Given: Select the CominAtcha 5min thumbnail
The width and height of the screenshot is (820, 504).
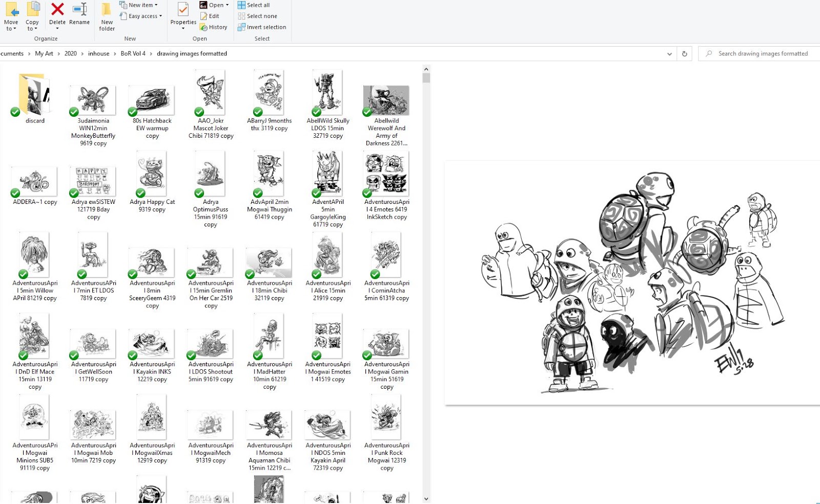Looking at the screenshot, I should [386, 255].
